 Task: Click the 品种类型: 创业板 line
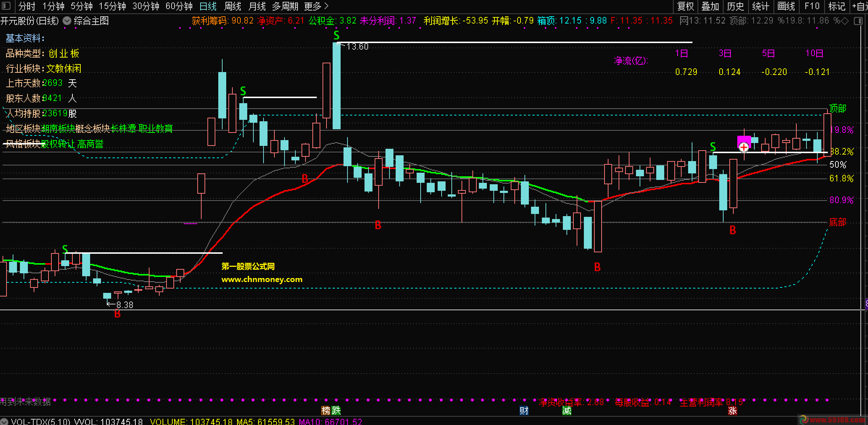42,53
